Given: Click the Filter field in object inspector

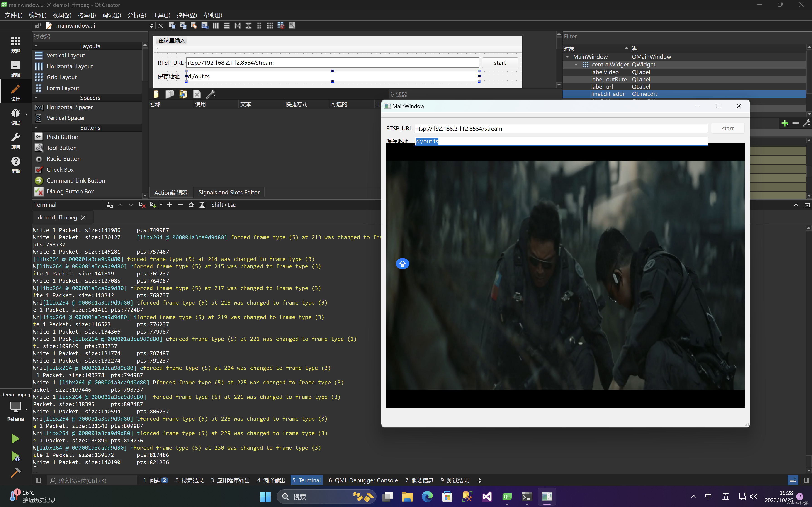Looking at the screenshot, I should click(687, 36).
